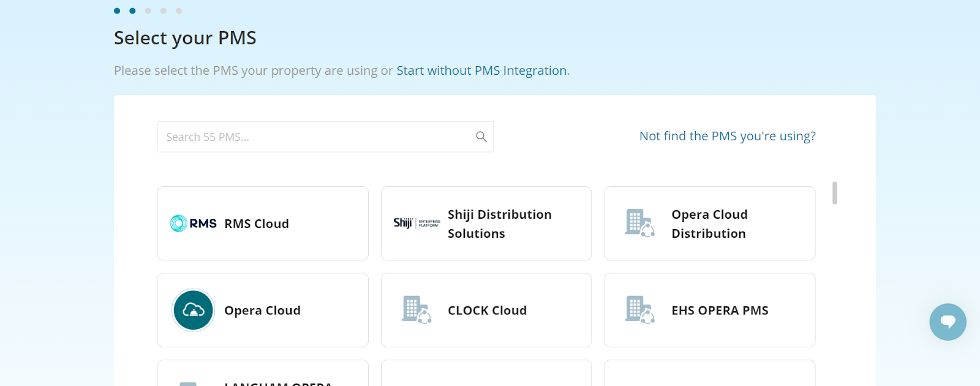Screen dimensions: 980x386
Task: Go to second step dot indicator
Action: pyautogui.click(x=132, y=10)
